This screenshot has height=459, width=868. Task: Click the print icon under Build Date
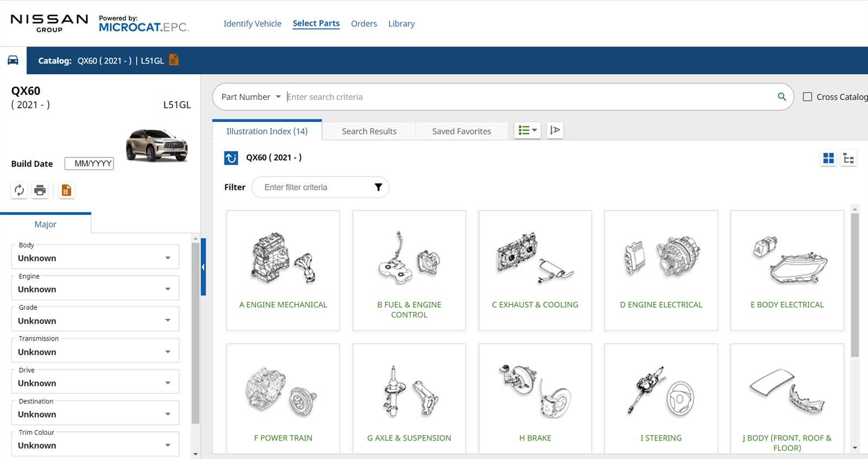click(40, 190)
